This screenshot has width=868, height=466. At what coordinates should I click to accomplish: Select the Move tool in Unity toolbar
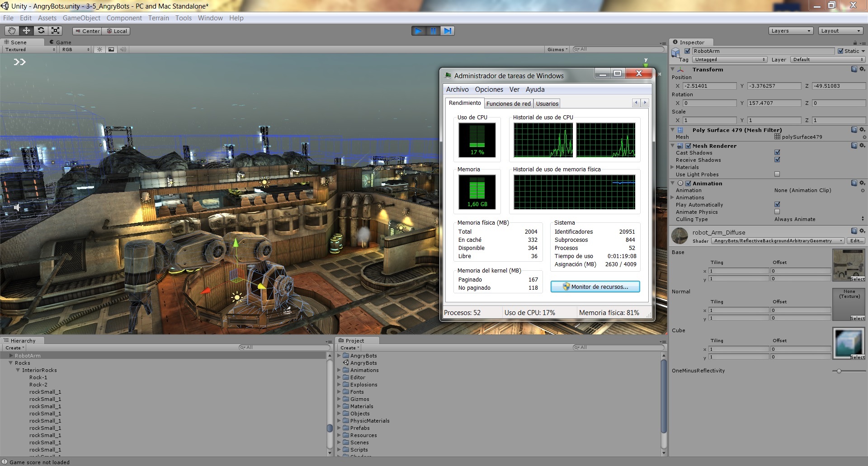point(26,31)
